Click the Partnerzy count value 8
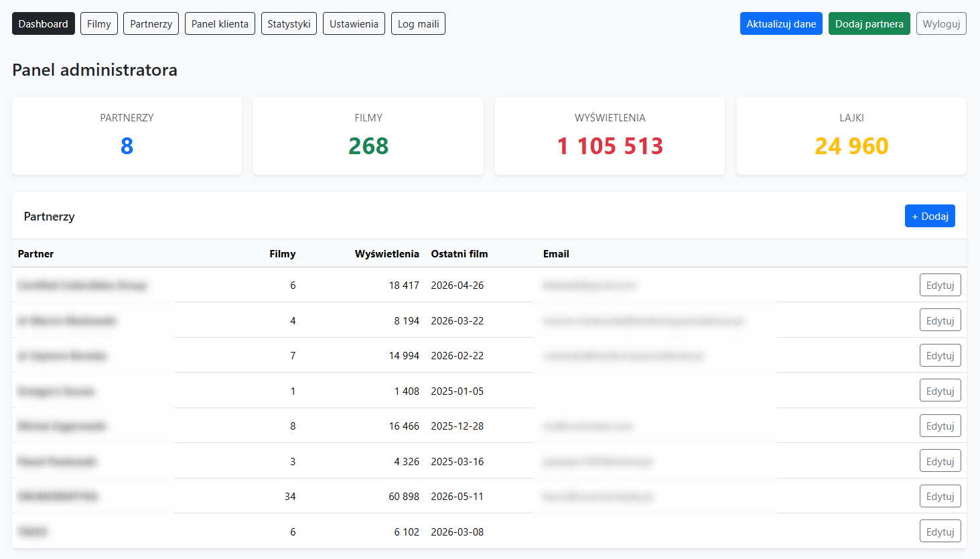Image resolution: width=980 pixels, height=559 pixels. click(127, 146)
